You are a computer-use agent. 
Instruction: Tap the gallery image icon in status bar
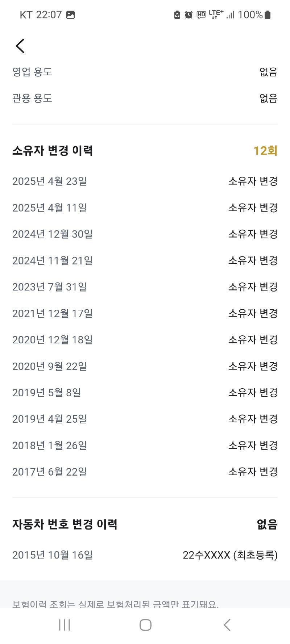coord(71,15)
